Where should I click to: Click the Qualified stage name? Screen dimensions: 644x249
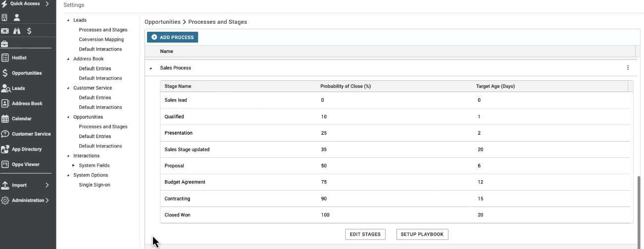coord(174,117)
